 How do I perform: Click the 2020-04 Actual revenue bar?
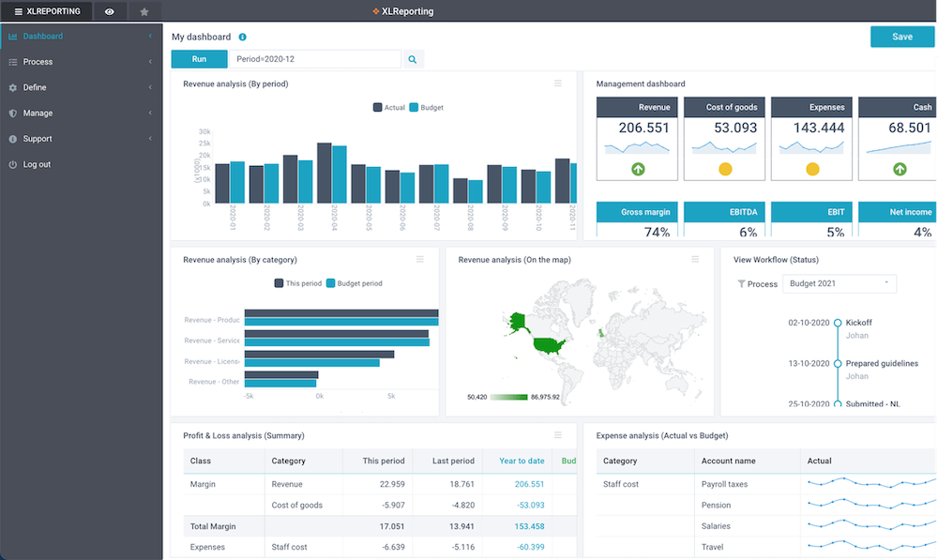[x=325, y=173]
